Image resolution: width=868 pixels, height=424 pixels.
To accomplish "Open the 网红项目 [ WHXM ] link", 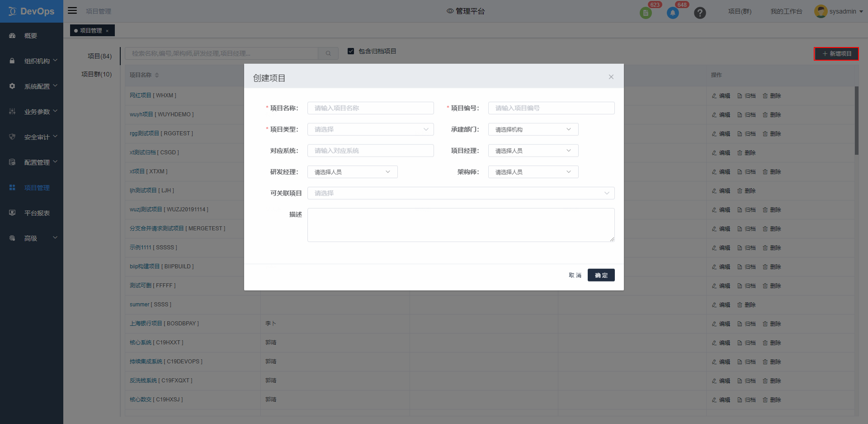I will tap(153, 95).
